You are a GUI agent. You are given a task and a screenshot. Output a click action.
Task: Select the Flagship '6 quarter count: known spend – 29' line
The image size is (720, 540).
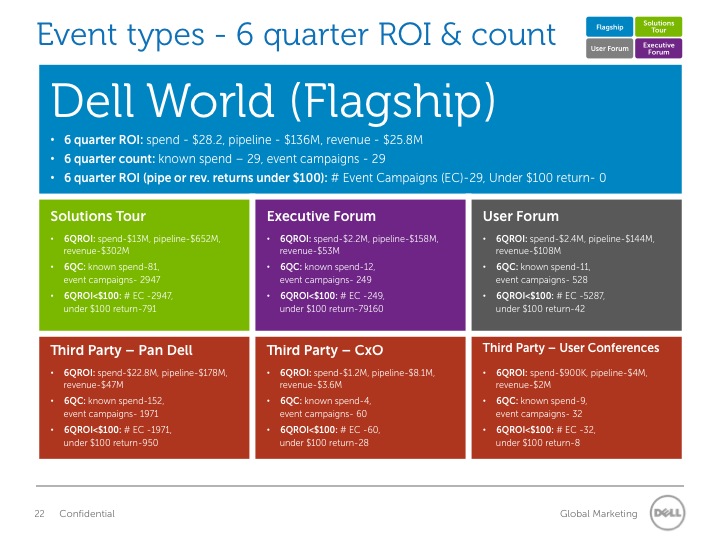(x=225, y=159)
